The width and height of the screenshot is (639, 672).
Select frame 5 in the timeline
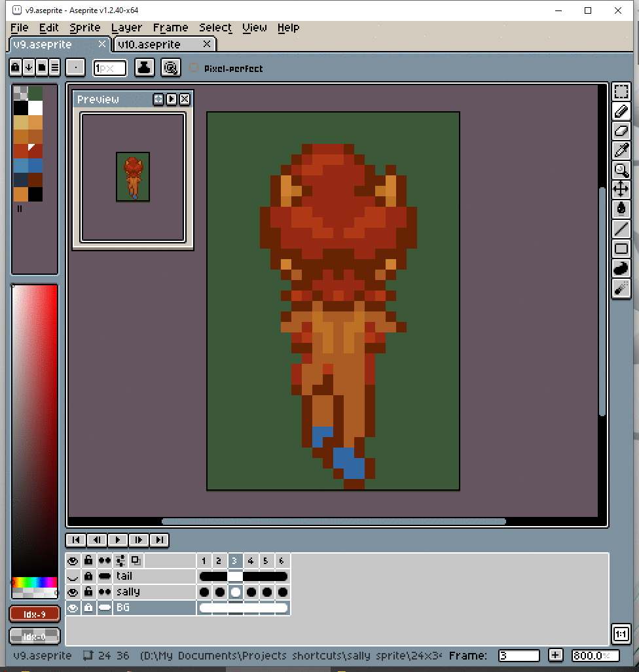pyautogui.click(x=266, y=561)
